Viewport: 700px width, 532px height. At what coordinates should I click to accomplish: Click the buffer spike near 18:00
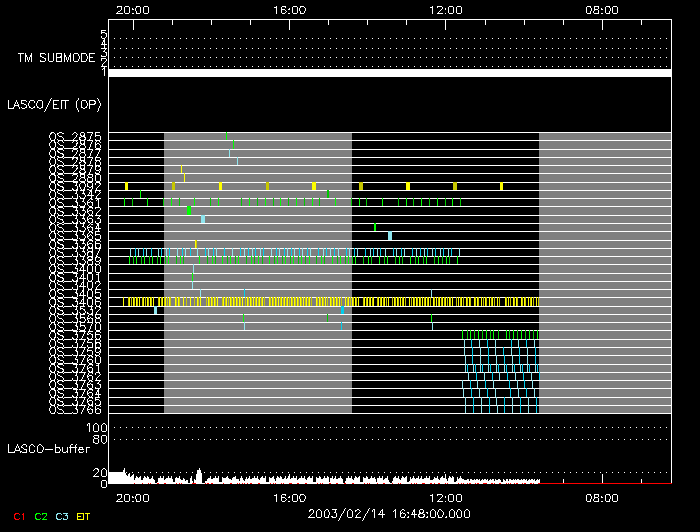pos(199,474)
